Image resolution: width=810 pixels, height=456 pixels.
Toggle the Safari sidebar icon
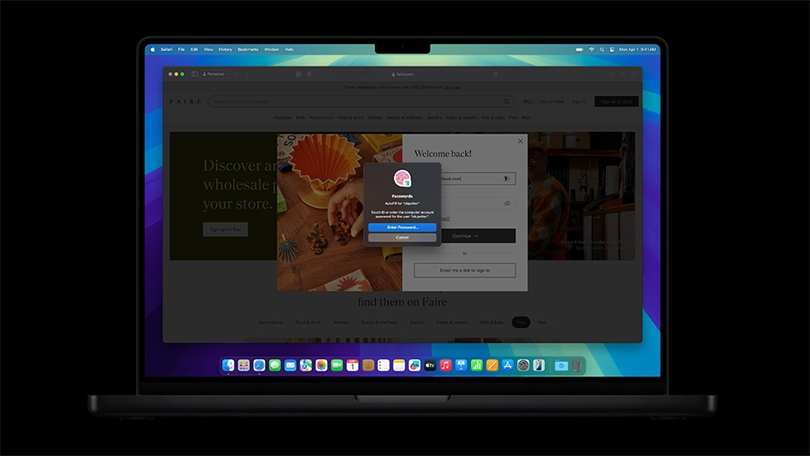tap(195, 74)
